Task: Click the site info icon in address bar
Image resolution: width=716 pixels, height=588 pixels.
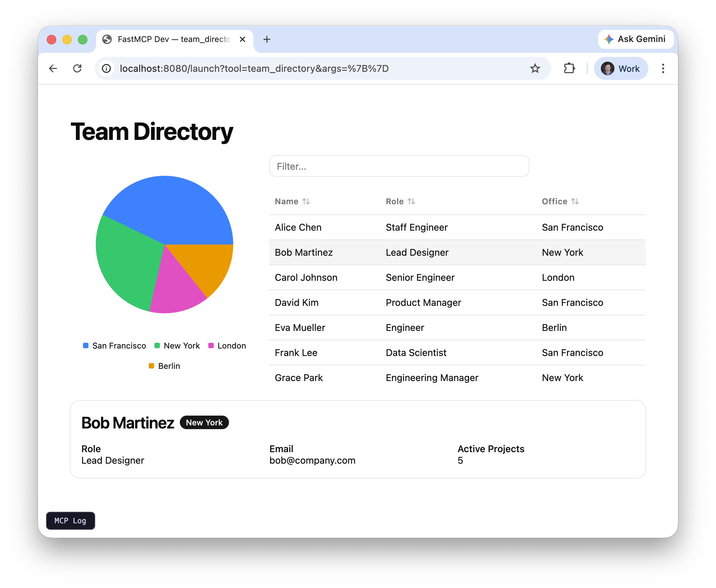Action: 106,68
